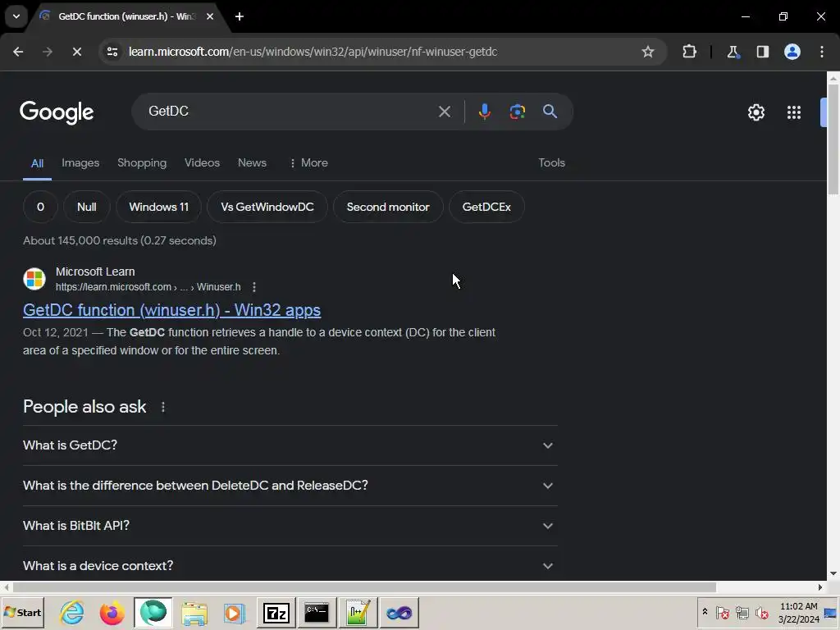
Task: View site information icon in address bar
Action: 112,52
